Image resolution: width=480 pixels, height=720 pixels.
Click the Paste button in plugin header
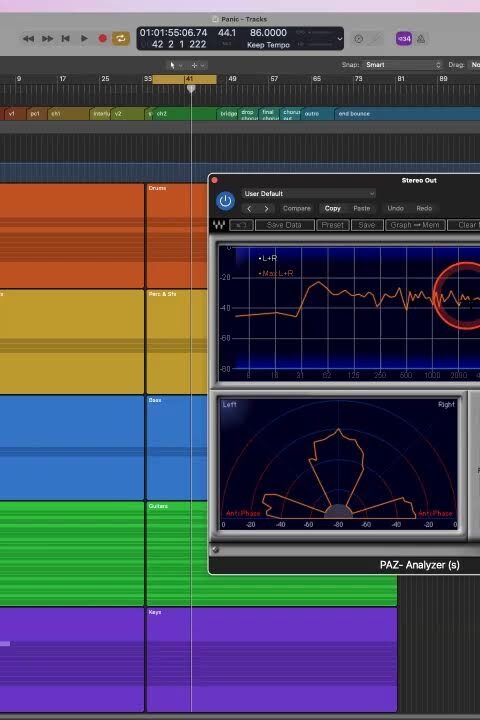(361, 208)
